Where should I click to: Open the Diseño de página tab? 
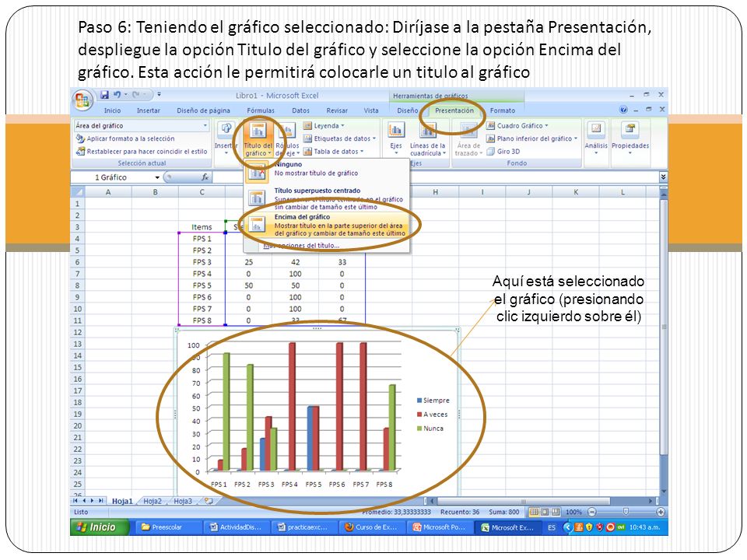pyautogui.click(x=203, y=110)
